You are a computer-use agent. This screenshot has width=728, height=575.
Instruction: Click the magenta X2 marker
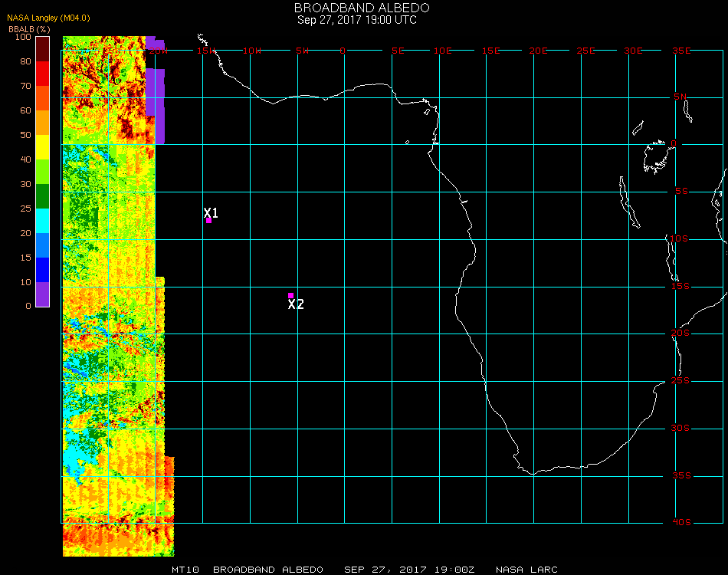point(290,295)
